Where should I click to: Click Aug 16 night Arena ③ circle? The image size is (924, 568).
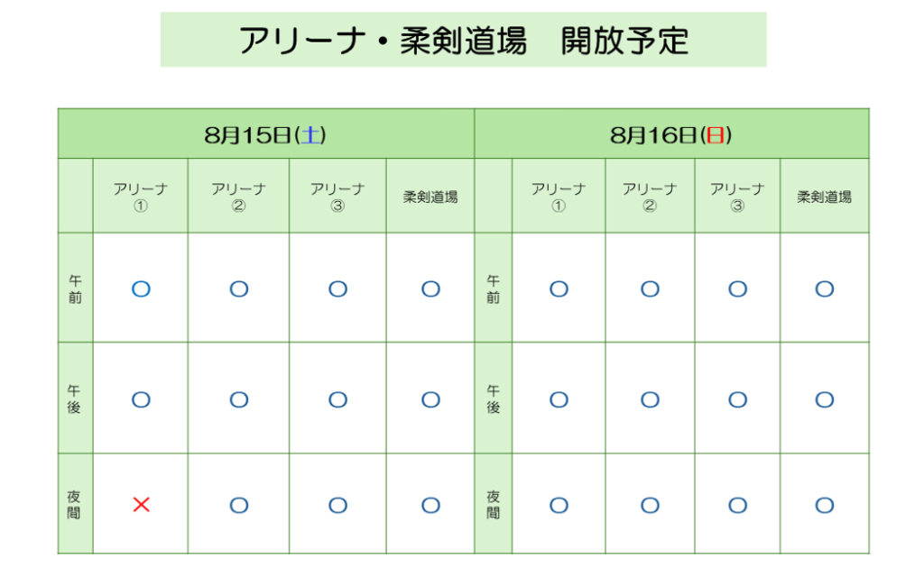point(738,505)
